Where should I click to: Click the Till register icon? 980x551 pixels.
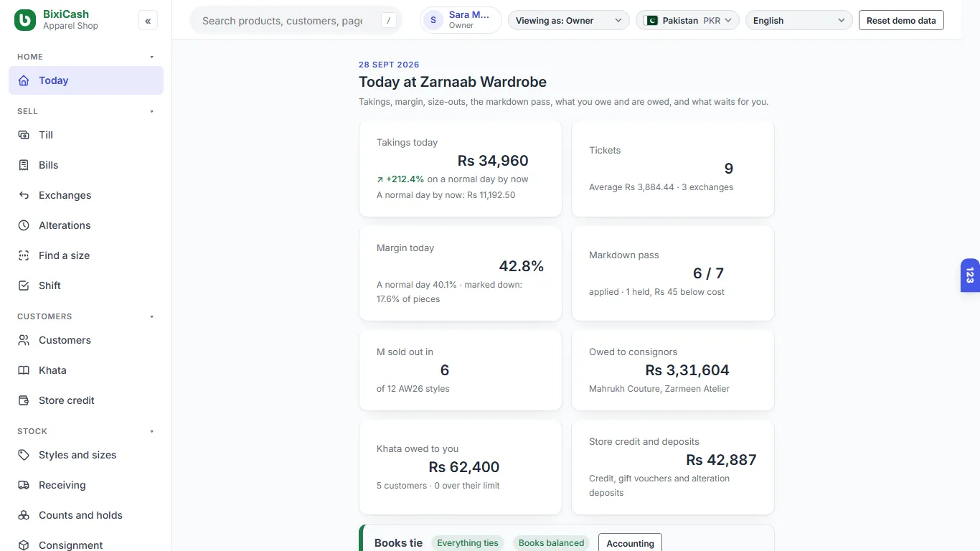pos(24,135)
